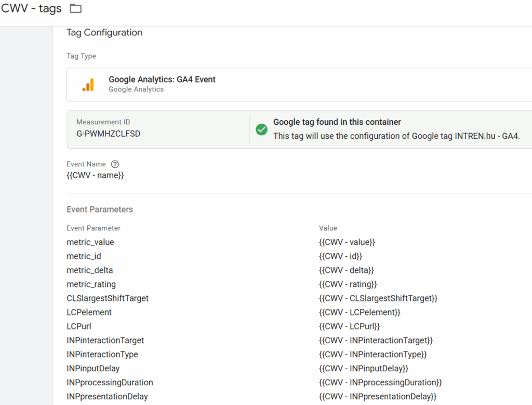Click the {{CWV - CLSlargestShiftTarget}} variable value

pos(378,298)
